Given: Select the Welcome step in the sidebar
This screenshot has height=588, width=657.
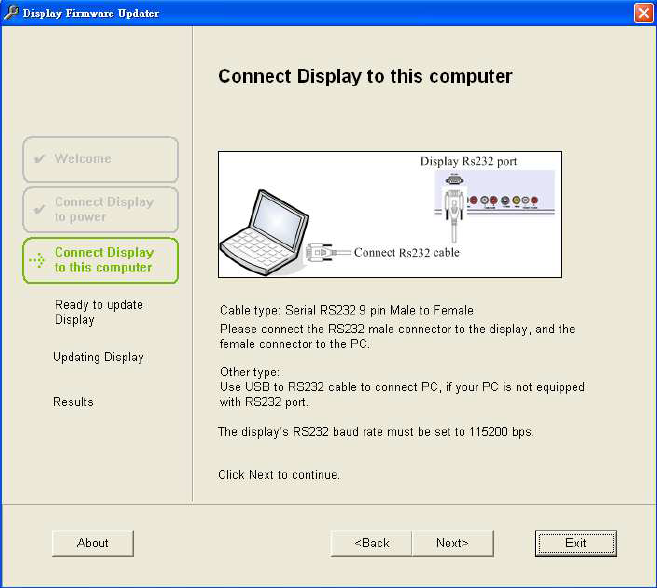Looking at the screenshot, I should (100, 159).
